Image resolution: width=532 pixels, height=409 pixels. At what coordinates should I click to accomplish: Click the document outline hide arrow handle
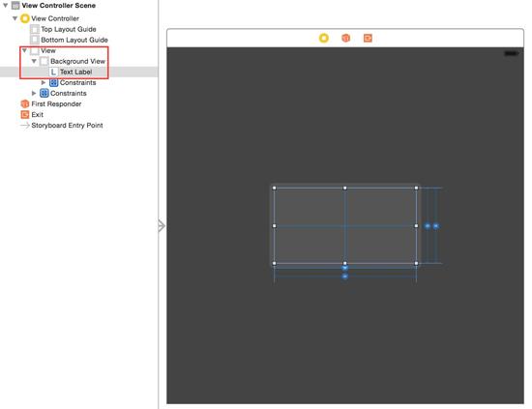pyautogui.click(x=162, y=226)
